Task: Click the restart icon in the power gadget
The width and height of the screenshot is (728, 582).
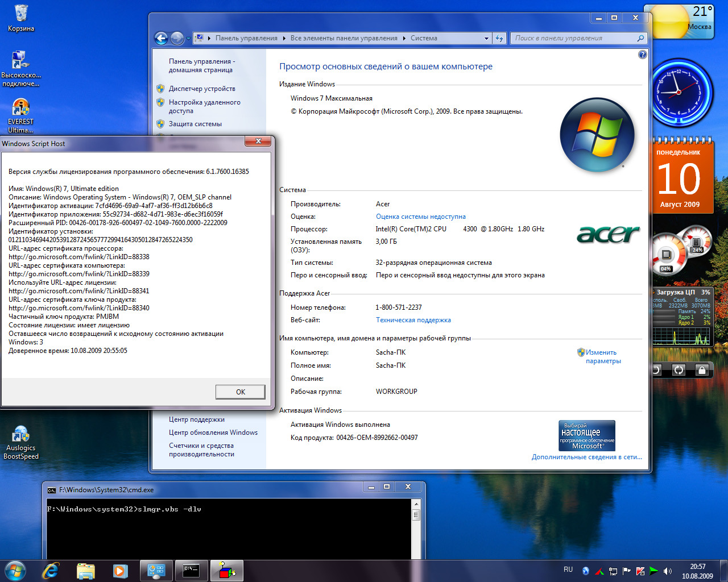Action: coord(679,370)
